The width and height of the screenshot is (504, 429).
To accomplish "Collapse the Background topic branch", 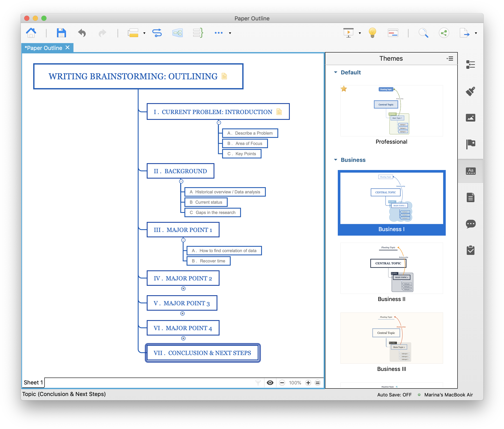I will (181, 181).
